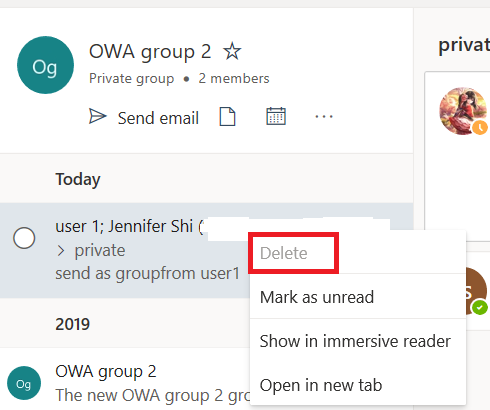
Task: Click the OWA group 2 title heading
Action: tap(150, 52)
